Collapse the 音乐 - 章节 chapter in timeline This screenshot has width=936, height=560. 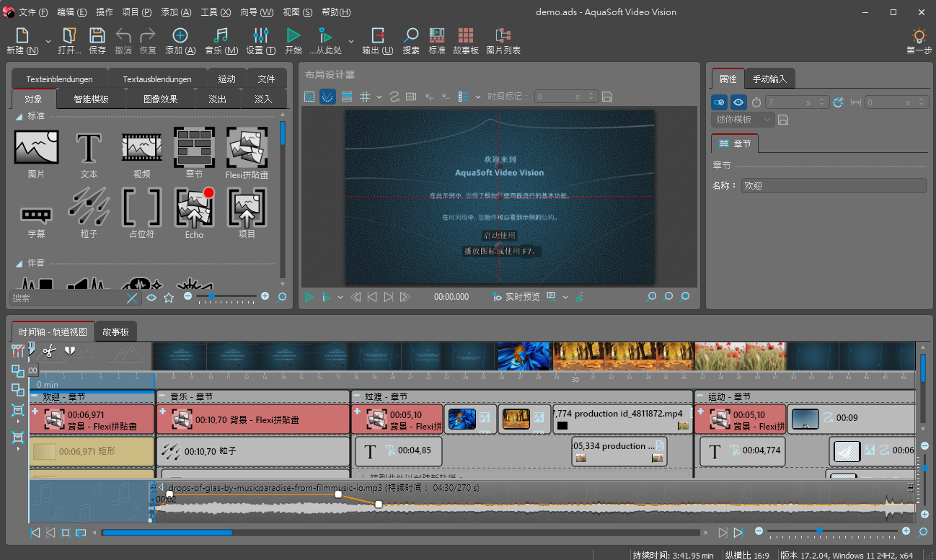[x=162, y=396]
